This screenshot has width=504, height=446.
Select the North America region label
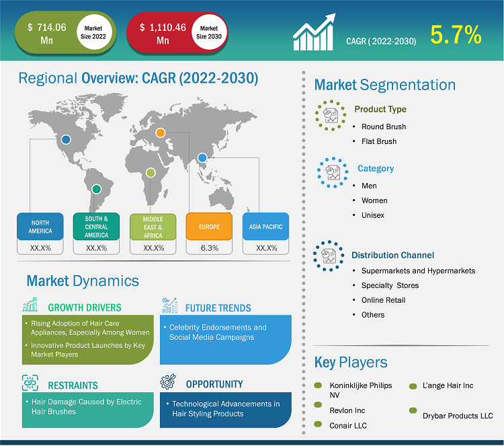40,227
